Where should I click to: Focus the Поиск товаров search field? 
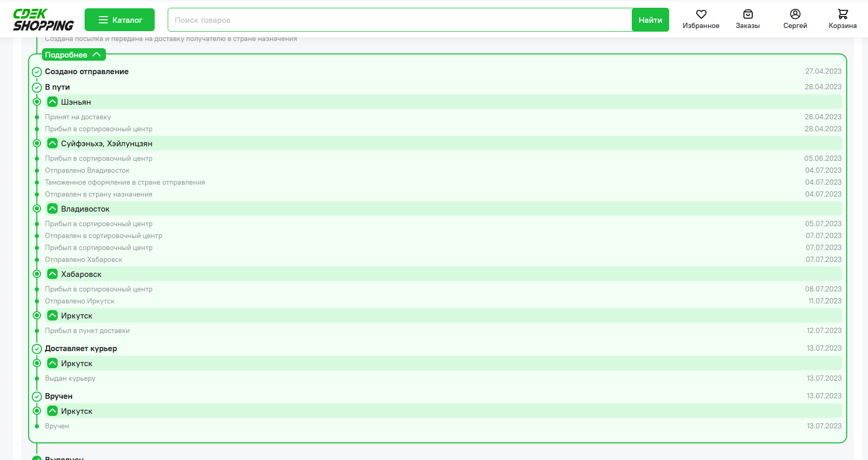400,20
